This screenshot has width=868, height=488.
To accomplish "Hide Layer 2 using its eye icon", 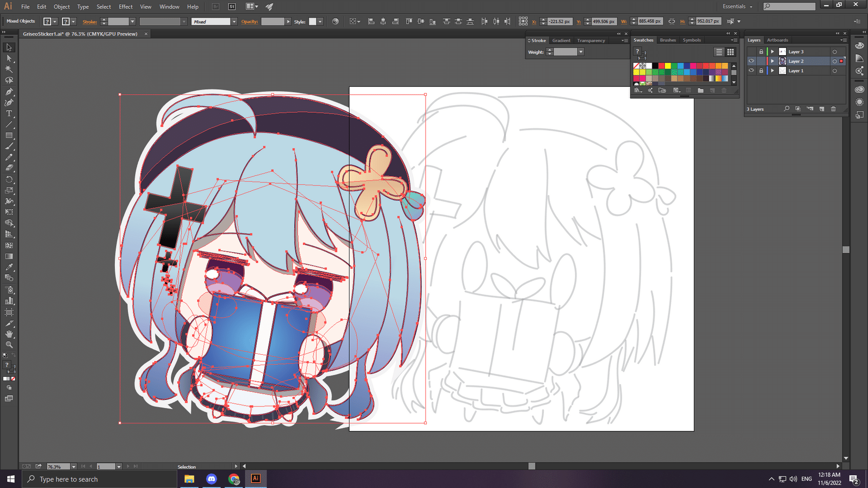I will point(751,61).
